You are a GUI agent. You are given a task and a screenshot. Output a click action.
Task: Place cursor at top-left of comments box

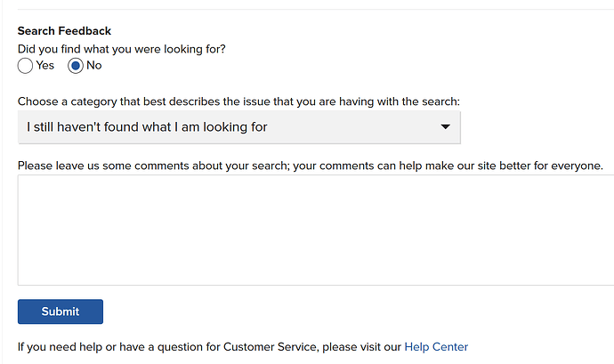(x=23, y=181)
